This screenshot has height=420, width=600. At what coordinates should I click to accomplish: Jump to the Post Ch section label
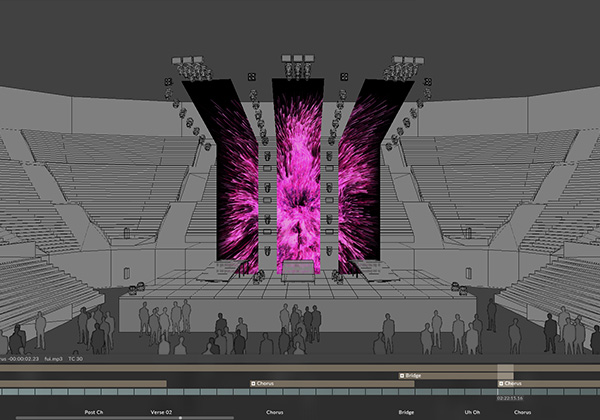[x=95, y=412]
